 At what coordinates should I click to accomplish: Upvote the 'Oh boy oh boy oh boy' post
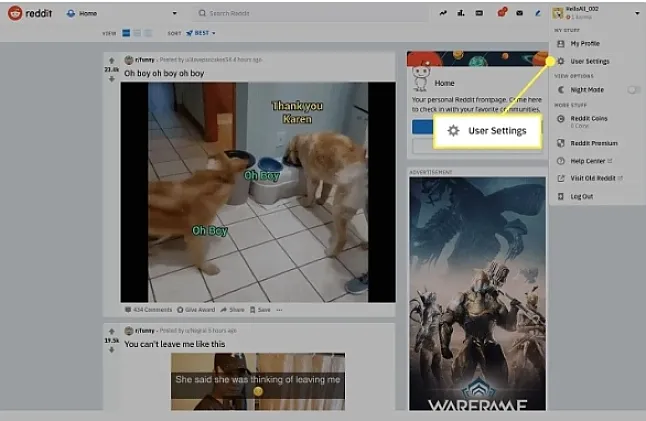coord(111,61)
